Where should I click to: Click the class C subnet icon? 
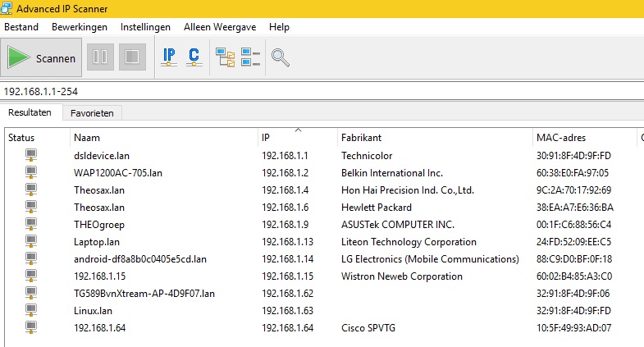point(194,57)
